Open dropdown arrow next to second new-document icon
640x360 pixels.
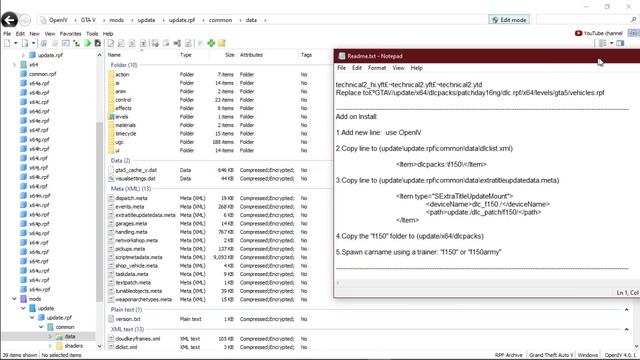33,43
